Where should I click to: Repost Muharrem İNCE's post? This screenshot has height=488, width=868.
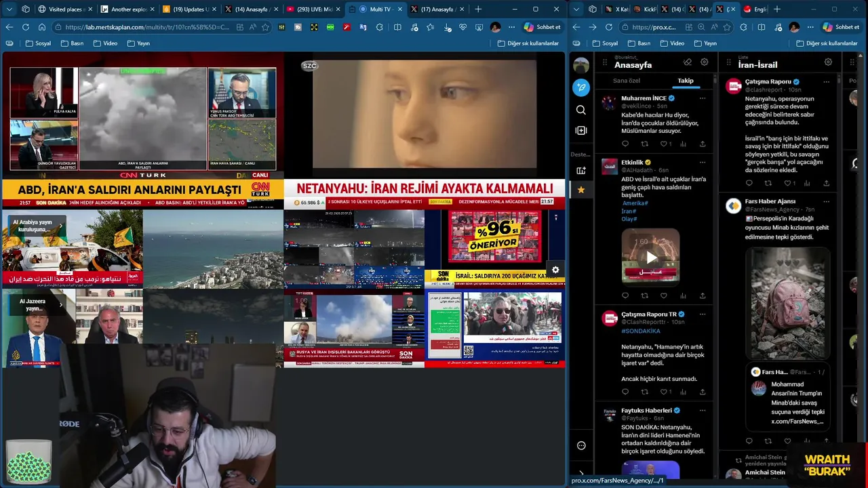644,144
